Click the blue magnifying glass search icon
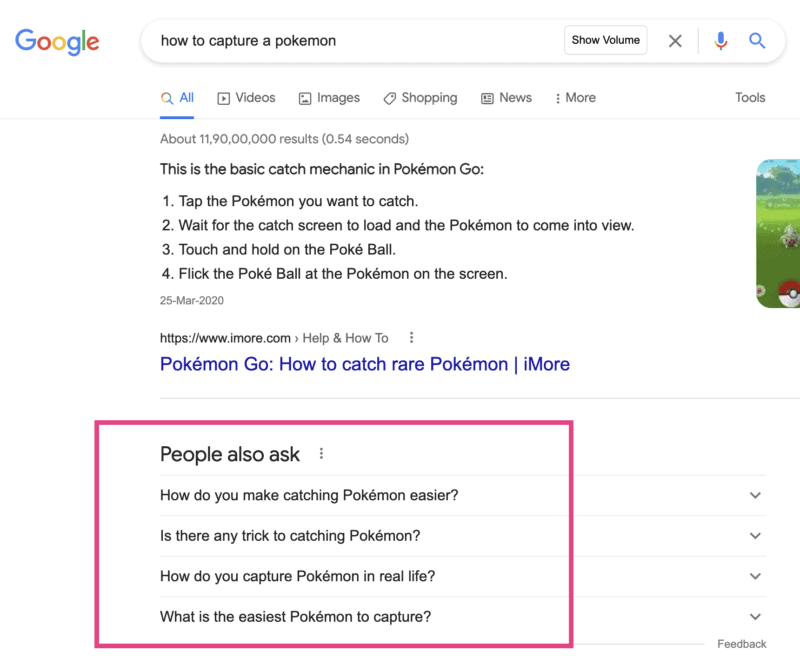The width and height of the screenshot is (800, 672). click(x=757, y=41)
